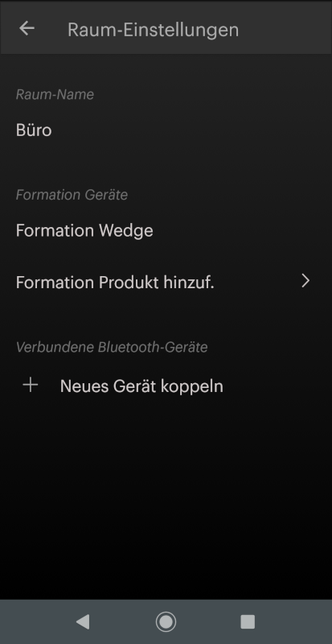The width and height of the screenshot is (332, 644).
Task: Open Formation Produkt hinzuf. chevron arrow
Action: pos(305,281)
